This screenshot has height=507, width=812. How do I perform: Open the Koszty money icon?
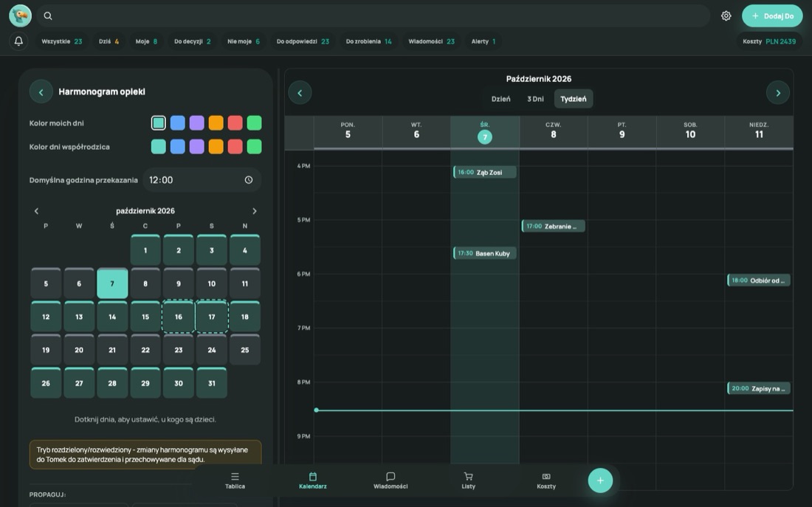tap(546, 477)
